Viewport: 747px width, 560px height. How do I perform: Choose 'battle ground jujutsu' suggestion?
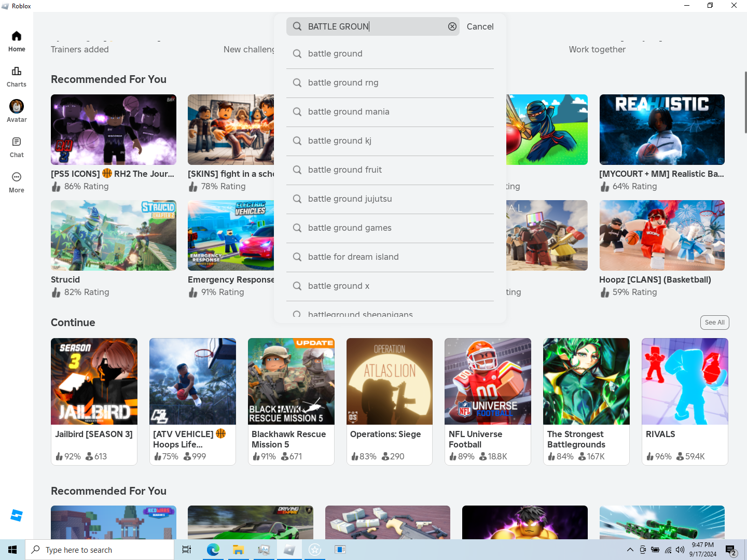pyautogui.click(x=390, y=199)
